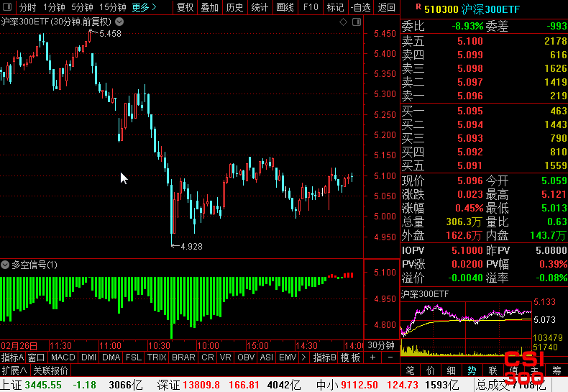Click the 卖五 price 5.100
The height and width of the screenshot is (392, 568).
(470, 41)
